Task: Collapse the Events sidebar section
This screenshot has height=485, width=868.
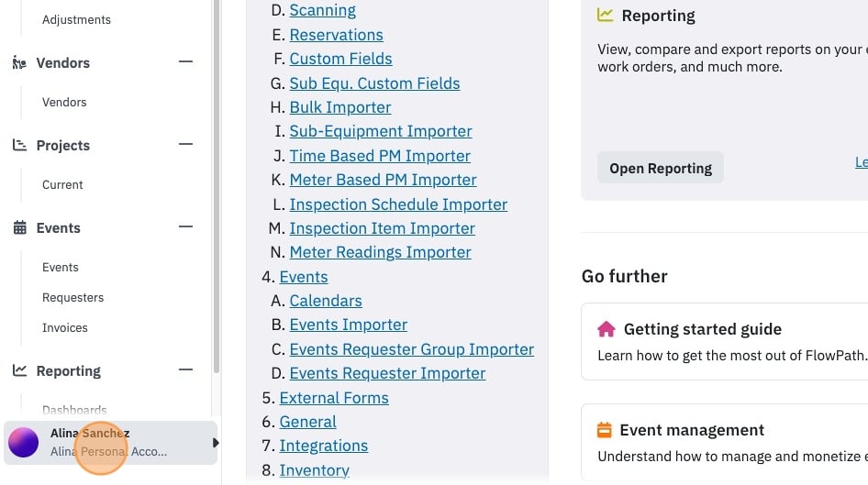Action: click(x=186, y=226)
